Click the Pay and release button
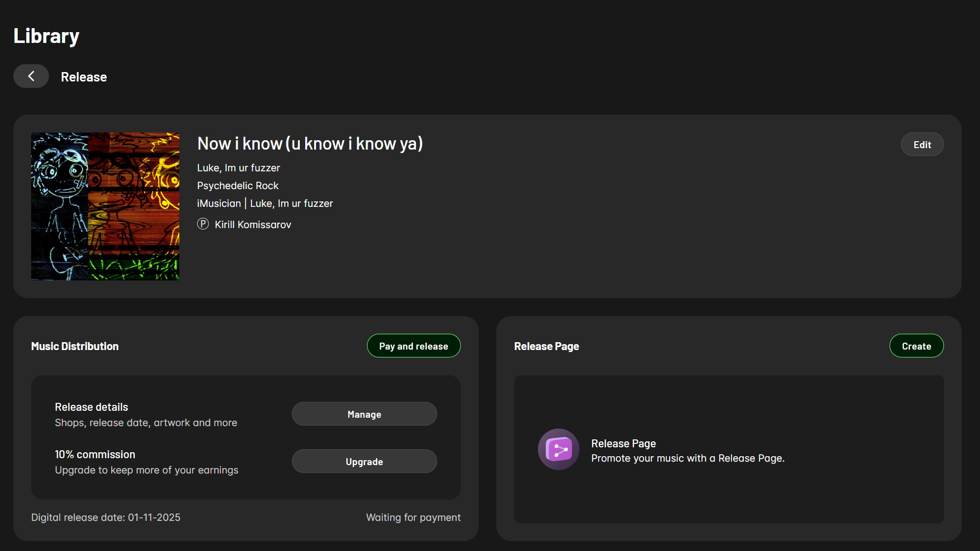 (x=413, y=346)
